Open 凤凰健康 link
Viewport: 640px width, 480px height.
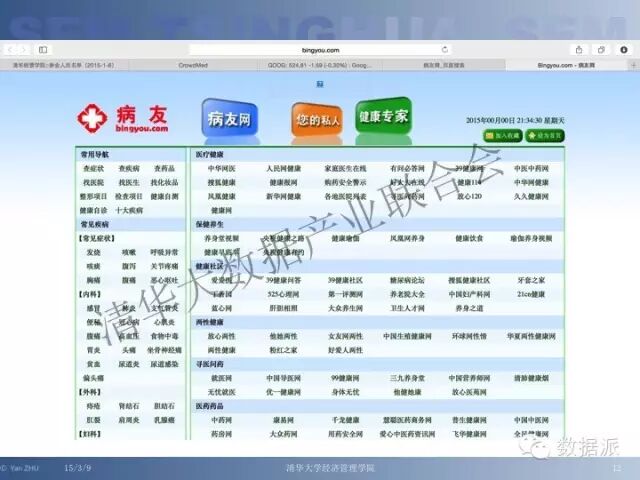click(x=222, y=196)
